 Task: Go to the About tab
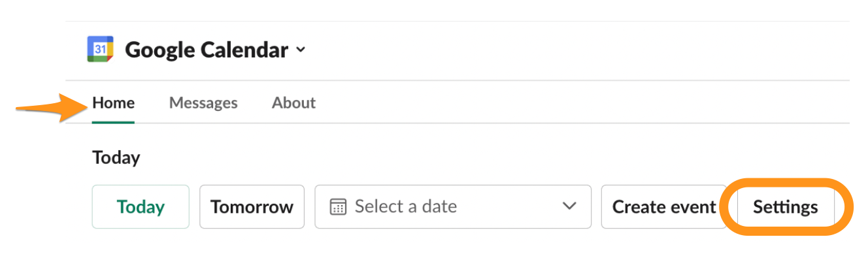(293, 103)
